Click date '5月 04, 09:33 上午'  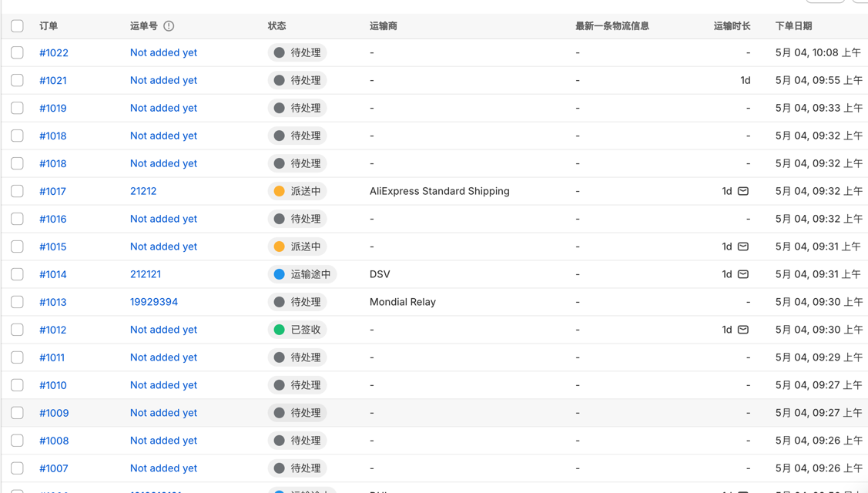[819, 108]
